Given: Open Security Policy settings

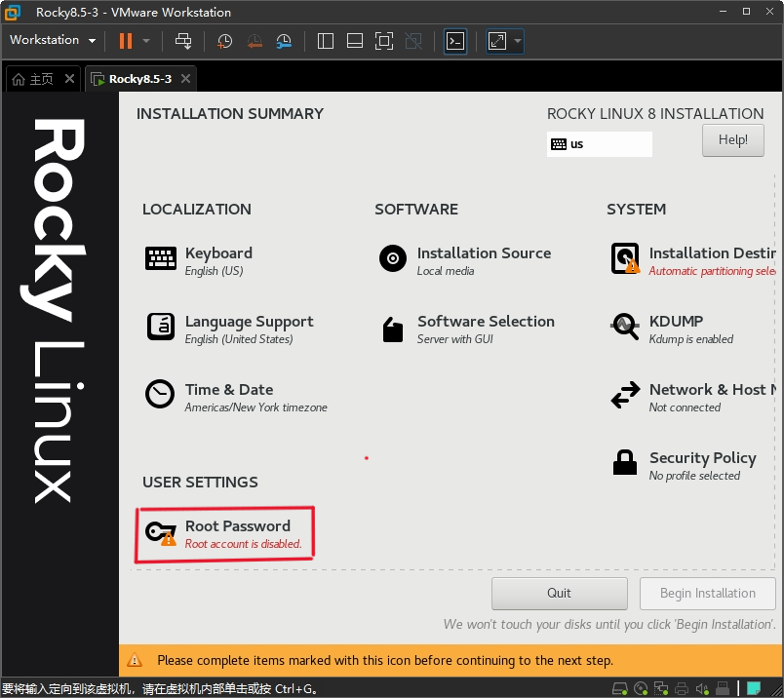Looking at the screenshot, I should (684, 466).
